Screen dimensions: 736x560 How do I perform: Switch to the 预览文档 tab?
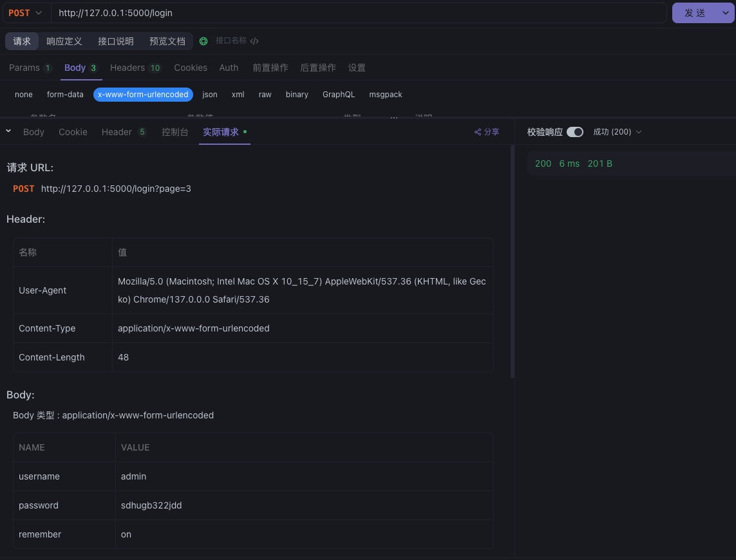[167, 41]
